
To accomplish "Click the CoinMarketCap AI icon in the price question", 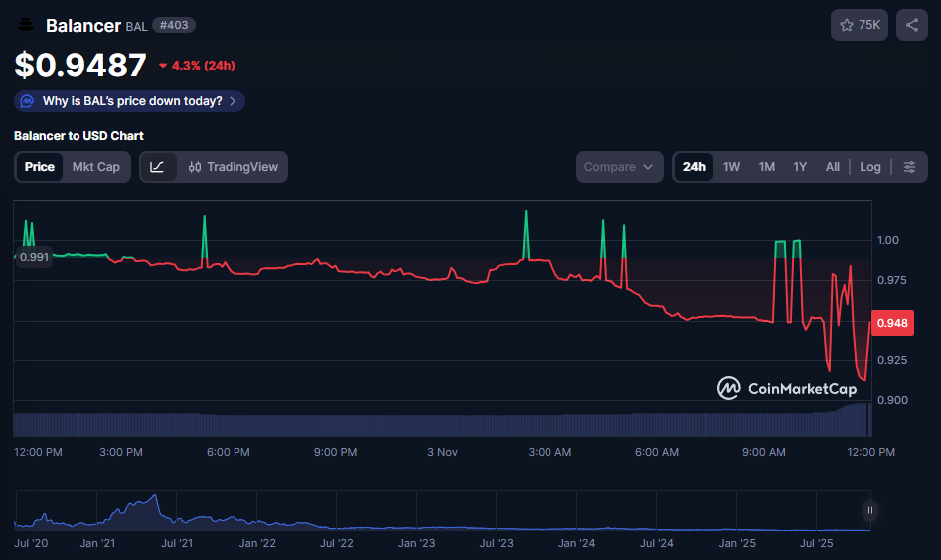I will point(27,101).
